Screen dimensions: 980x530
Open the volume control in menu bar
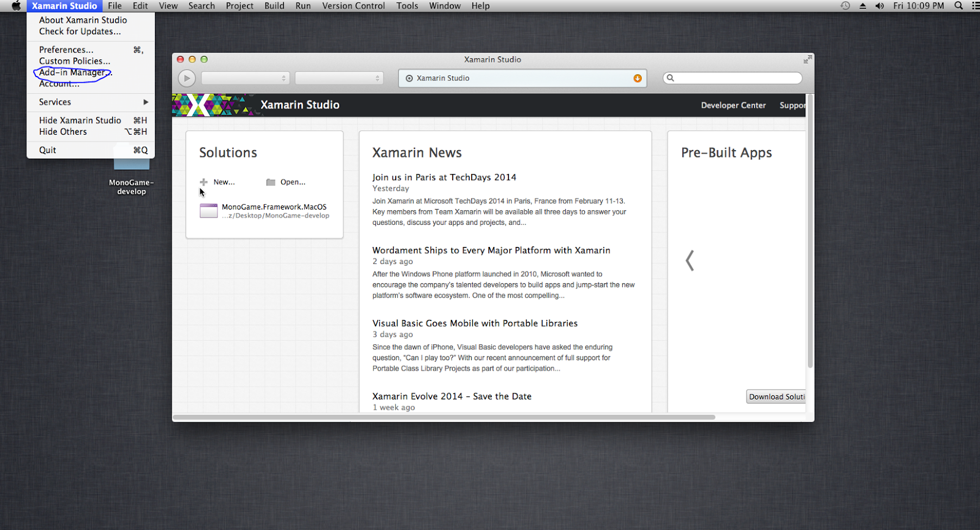[x=880, y=6]
